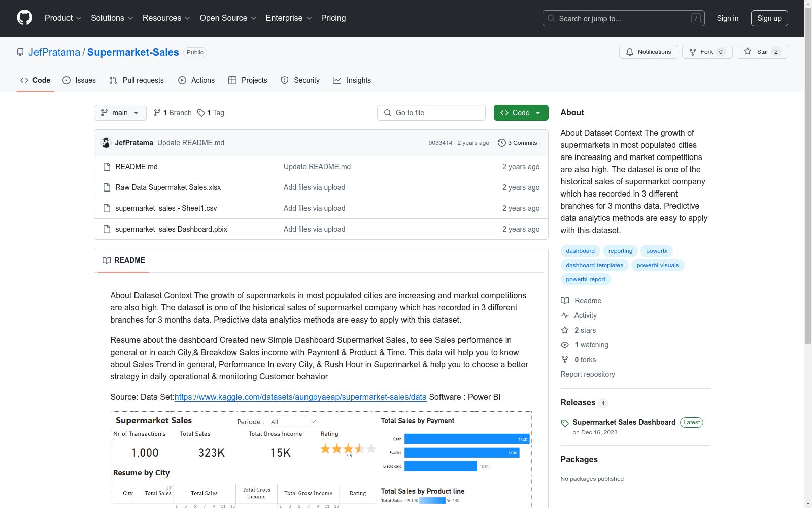Click the fork icon beside 0 forks
The width and height of the screenshot is (812, 508).
click(x=565, y=360)
